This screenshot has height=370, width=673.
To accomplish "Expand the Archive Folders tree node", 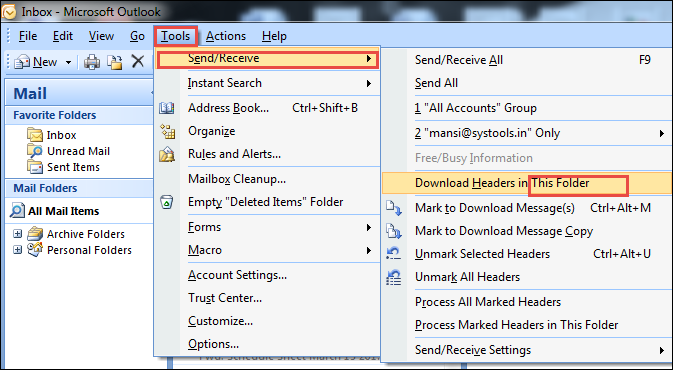I will [x=17, y=234].
